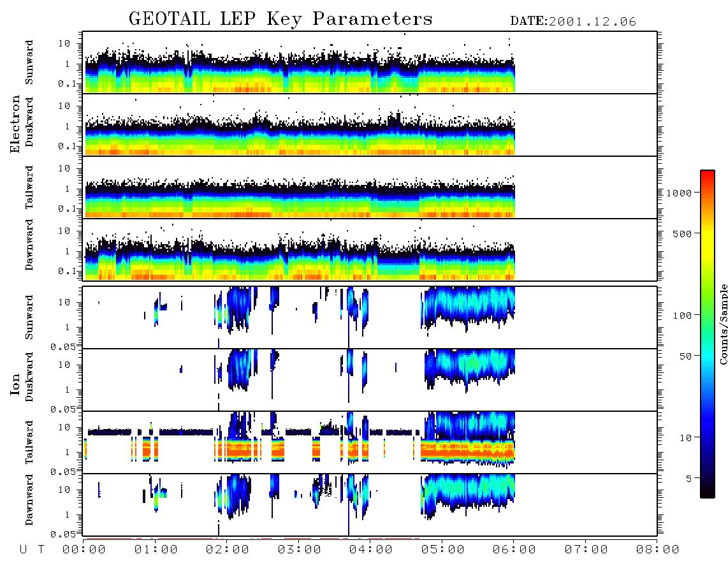
Task: Select the Electron "Dawnward" panel label
Action: tap(29, 245)
